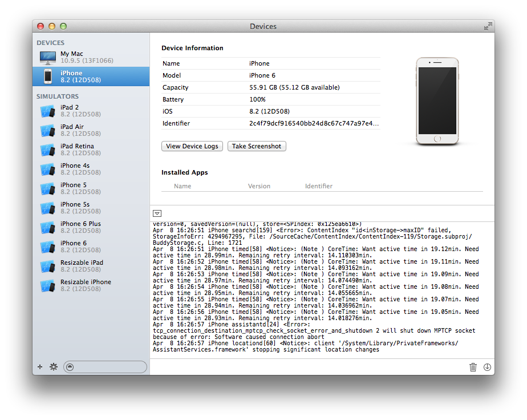Select the iPhone 6 Plus simulator icon
This screenshot has height=420, width=527.
47,227
